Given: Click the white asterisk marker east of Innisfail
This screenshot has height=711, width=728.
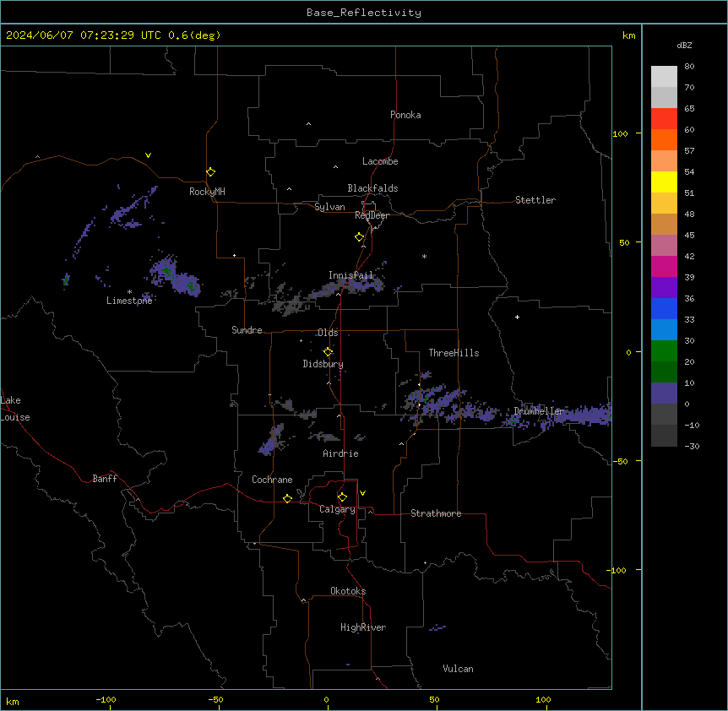Looking at the screenshot, I should (424, 256).
